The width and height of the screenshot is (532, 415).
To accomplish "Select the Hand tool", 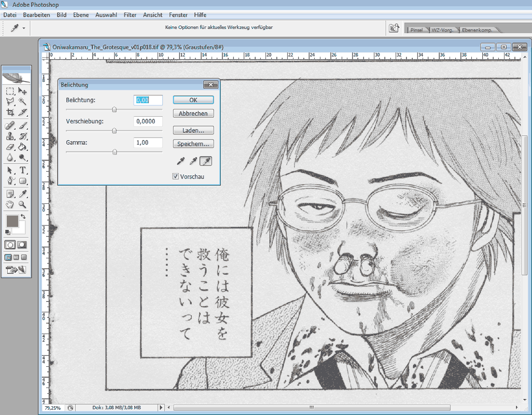I will pos(10,204).
